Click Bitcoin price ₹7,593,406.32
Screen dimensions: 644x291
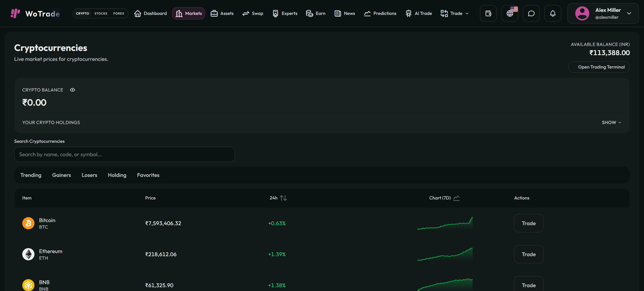click(x=163, y=223)
